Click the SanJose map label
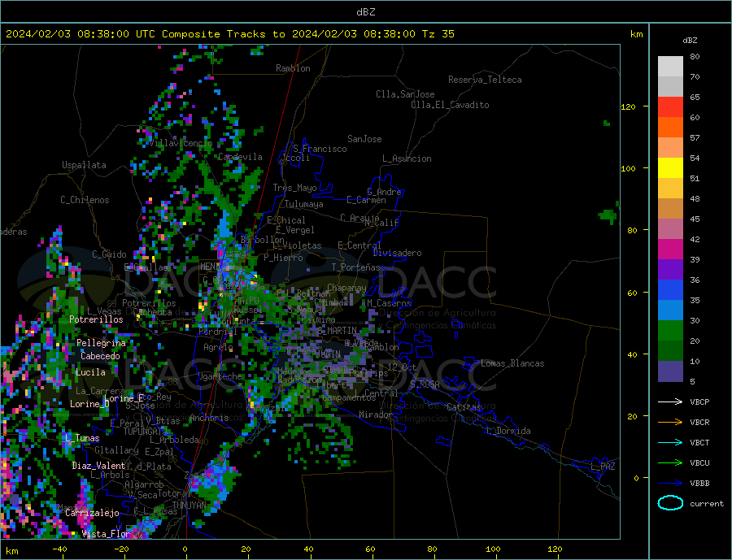732x560 pixels. pyautogui.click(x=364, y=139)
